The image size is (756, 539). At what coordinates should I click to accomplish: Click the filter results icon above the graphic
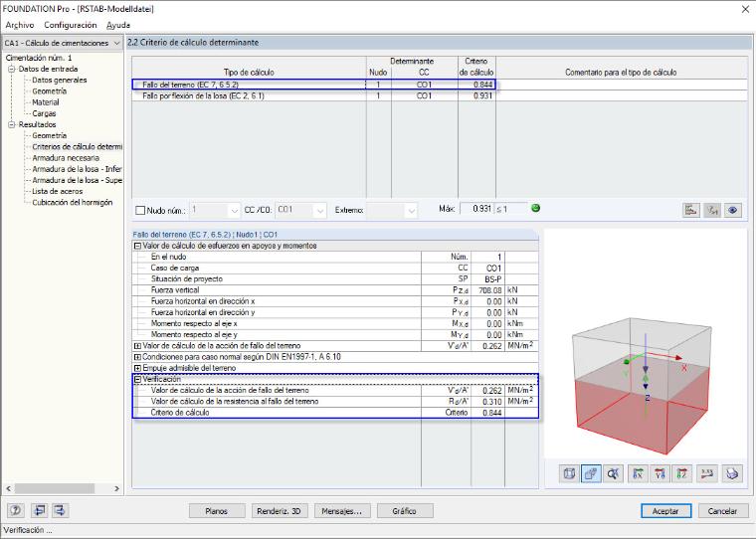pyautogui.click(x=712, y=210)
